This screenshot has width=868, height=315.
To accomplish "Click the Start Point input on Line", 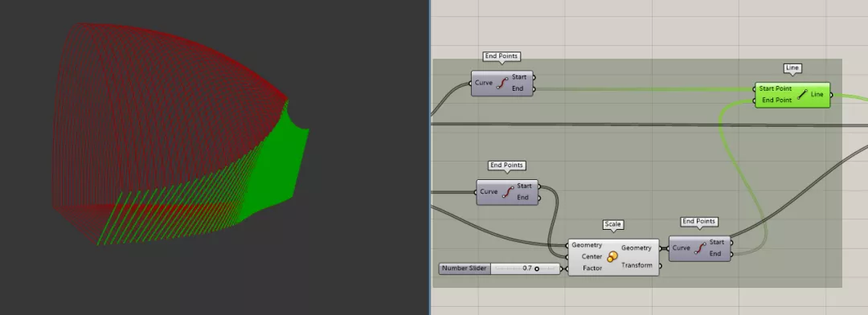I will (x=775, y=88).
